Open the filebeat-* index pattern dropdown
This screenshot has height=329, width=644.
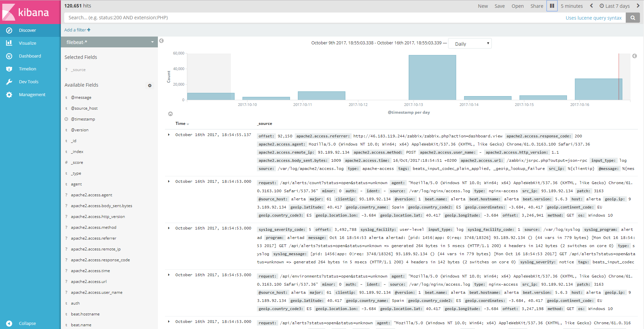[x=109, y=42]
